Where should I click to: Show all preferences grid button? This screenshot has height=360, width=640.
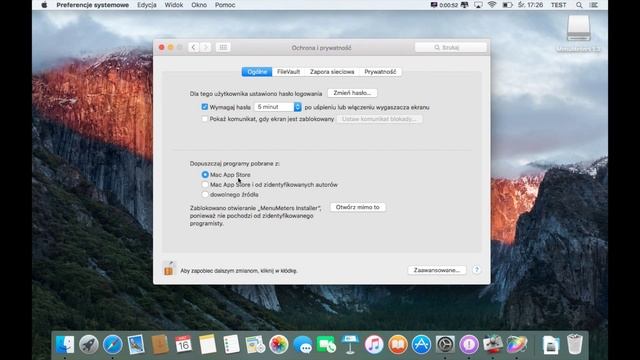pos(223,47)
